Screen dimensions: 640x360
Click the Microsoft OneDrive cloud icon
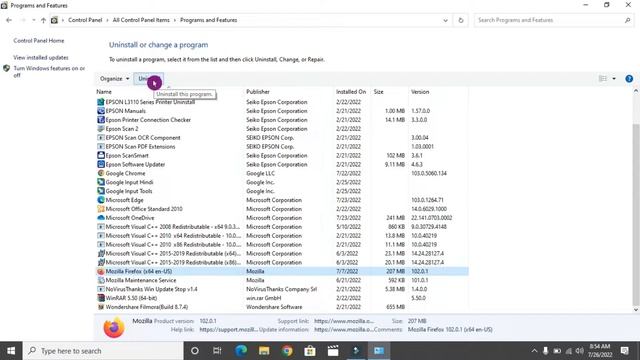pyautogui.click(x=101, y=218)
